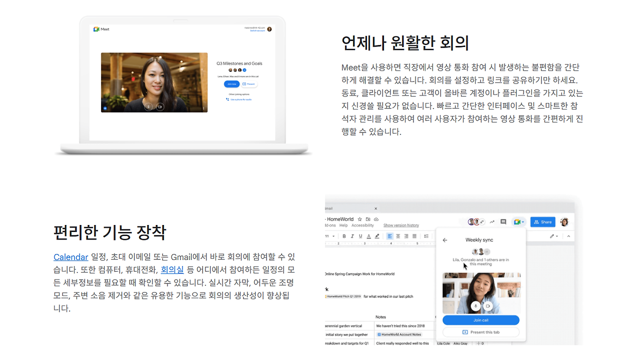Open the profile avatar beside Share
Image resolution: width=640 pixels, height=364 pixels.
(564, 221)
